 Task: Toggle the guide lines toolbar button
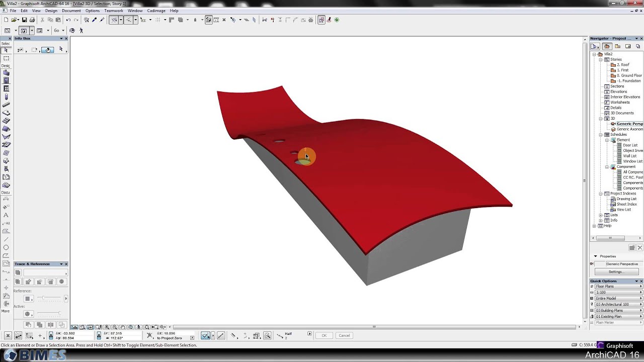(x=114, y=20)
